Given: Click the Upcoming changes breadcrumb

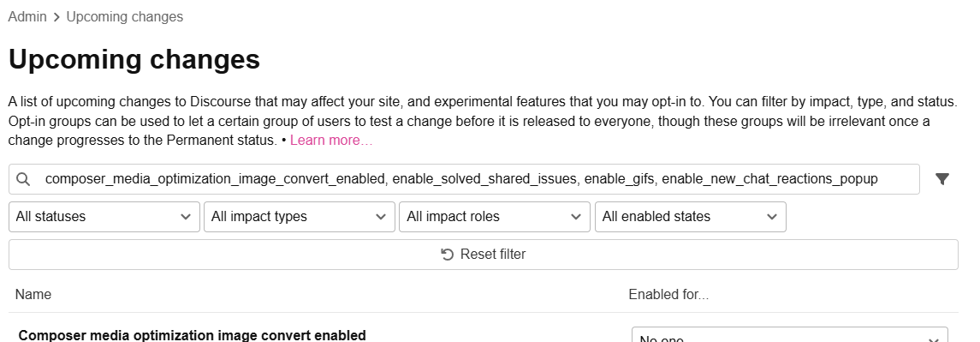Looking at the screenshot, I should tap(124, 17).
